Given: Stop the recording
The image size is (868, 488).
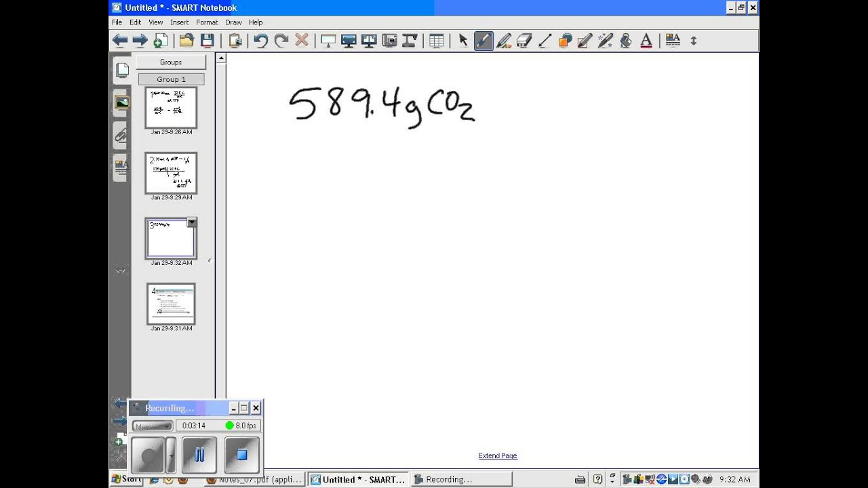Looking at the screenshot, I should pyautogui.click(x=241, y=455).
